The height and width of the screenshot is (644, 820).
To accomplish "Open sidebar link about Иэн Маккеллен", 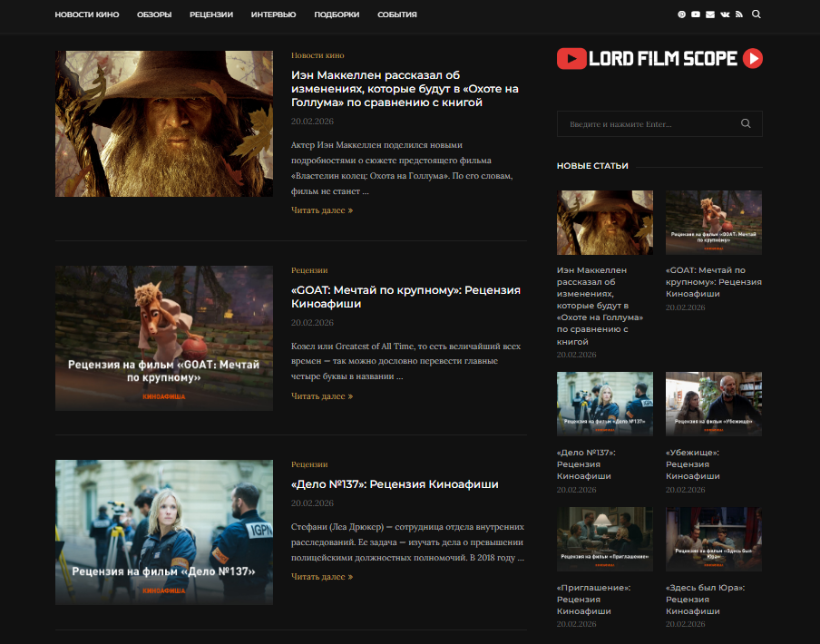I will click(x=600, y=306).
